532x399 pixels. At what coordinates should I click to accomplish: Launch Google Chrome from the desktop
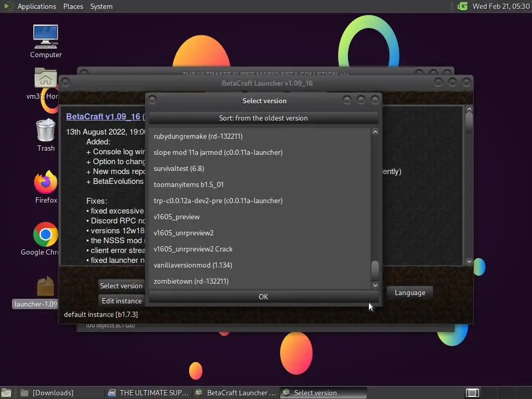tap(45, 239)
